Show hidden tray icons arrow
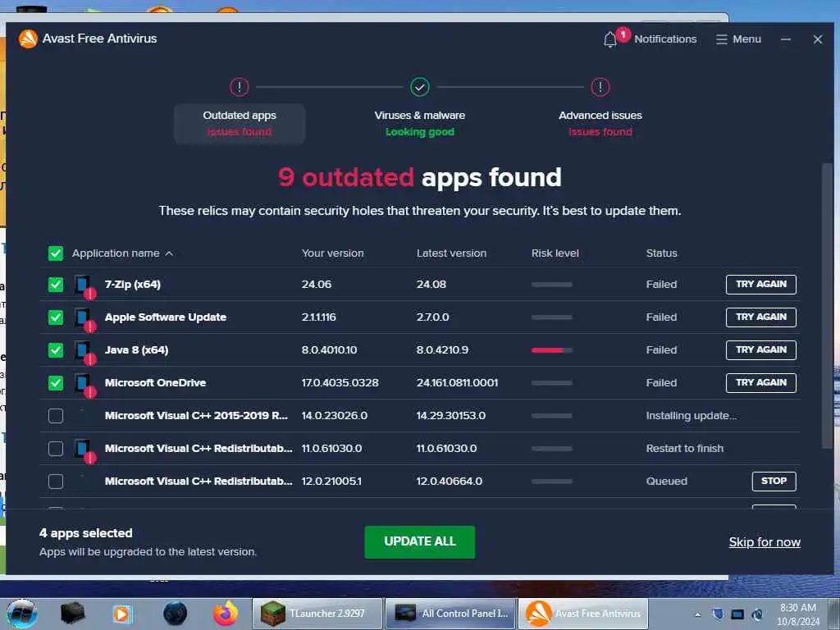This screenshot has height=630, width=840. (697, 614)
